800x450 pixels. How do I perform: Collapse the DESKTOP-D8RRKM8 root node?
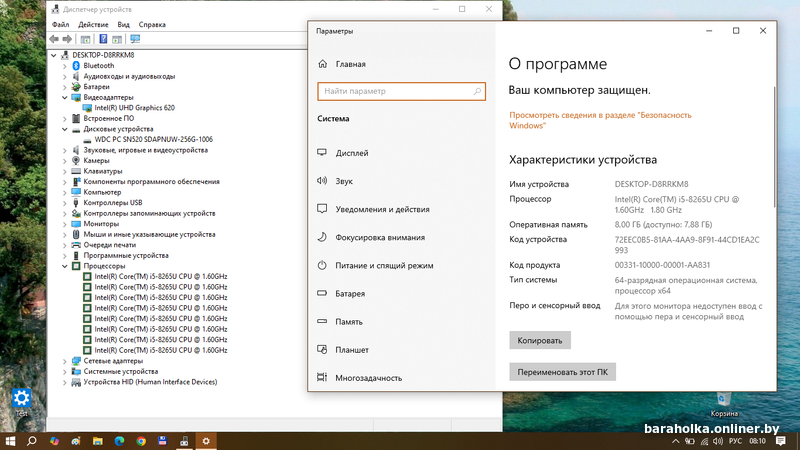pyautogui.click(x=54, y=55)
